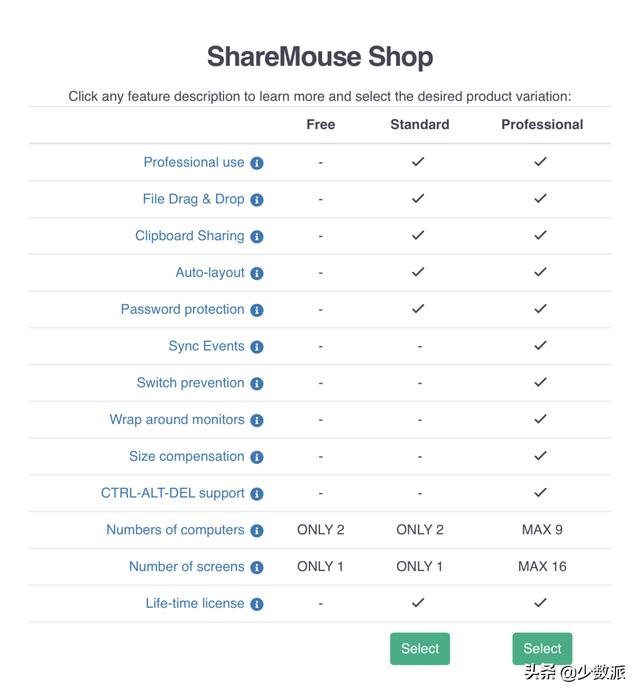Open the Auto-layout info icon

[257, 273]
